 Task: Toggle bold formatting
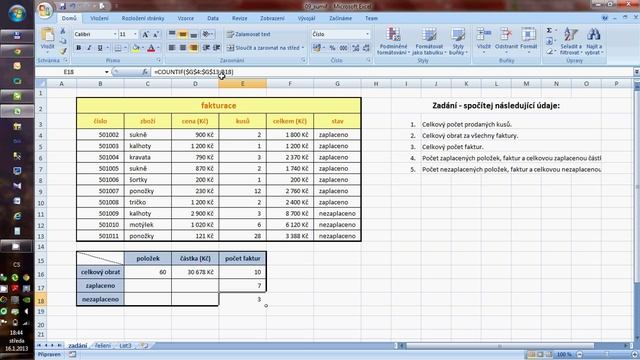coord(78,48)
